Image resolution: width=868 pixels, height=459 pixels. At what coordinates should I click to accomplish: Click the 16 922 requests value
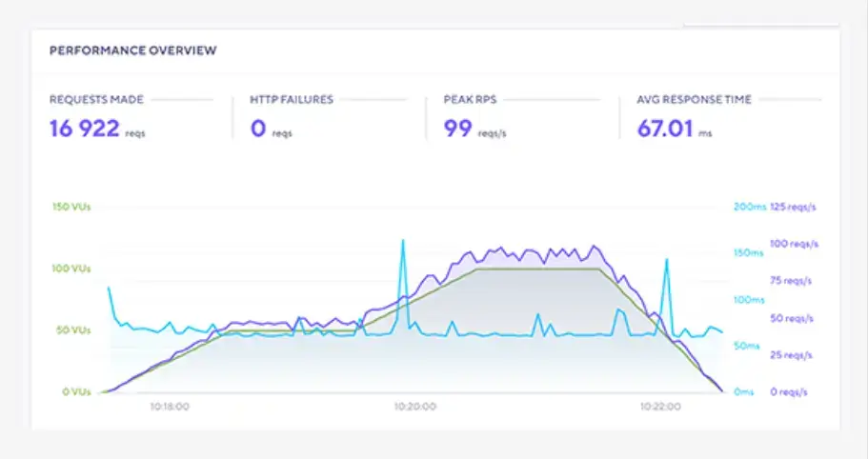click(x=85, y=129)
